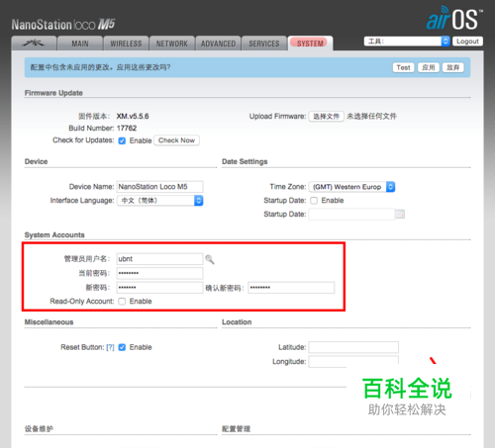Click the 选择文件 upload firmware button

click(x=327, y=117)
